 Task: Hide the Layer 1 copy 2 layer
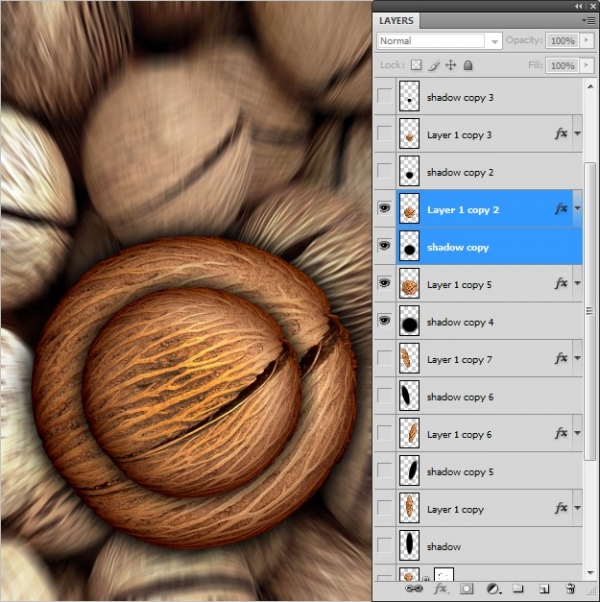coord(385,208)
